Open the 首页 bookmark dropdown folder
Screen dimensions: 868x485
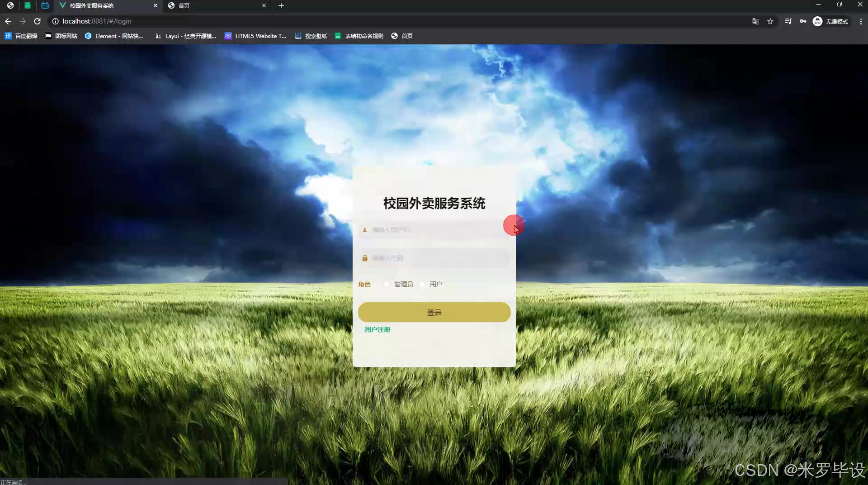coord(402,36)
